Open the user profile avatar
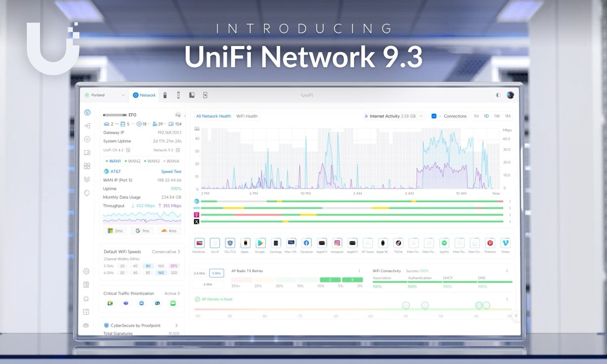The width and height of the screenshot is (607, 364). click(x=510, y=95)
